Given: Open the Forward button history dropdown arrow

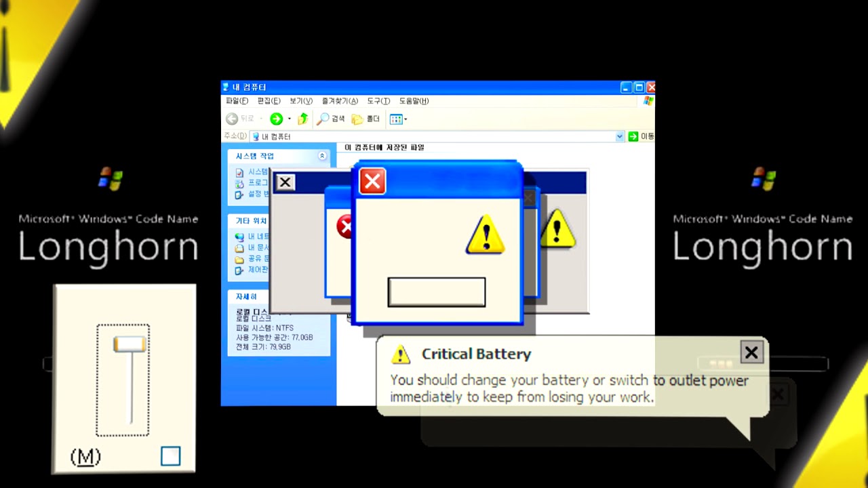Looking at the screenshot, I should pyautogui.click(x=289, y=119).
